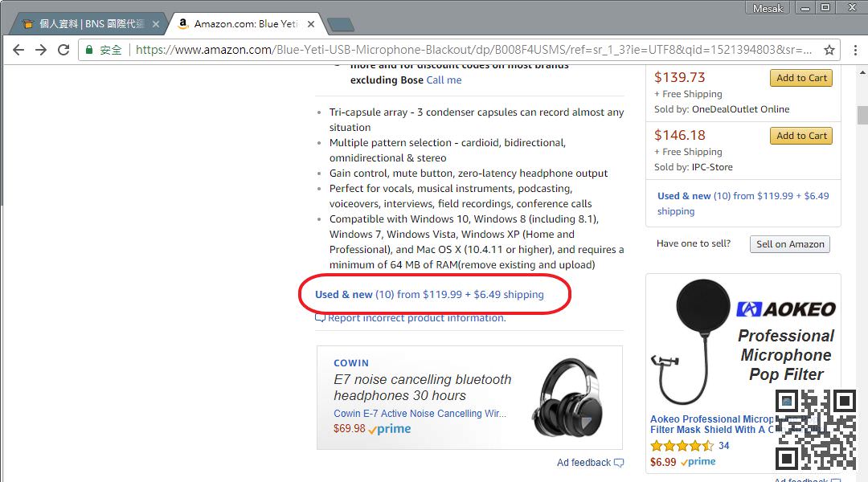This screenshot has width=868, height=482.
Task: Click the browser forward arrow
Action: [x=41, y=50]
